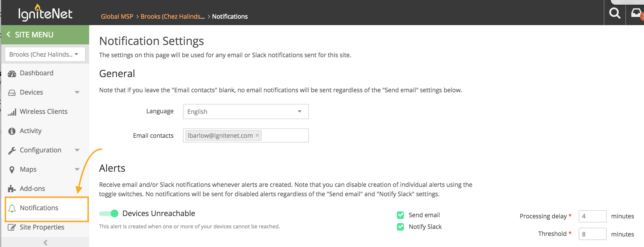
Task: Expand the Configuration submenu arrow
Action: coord(77,150)
